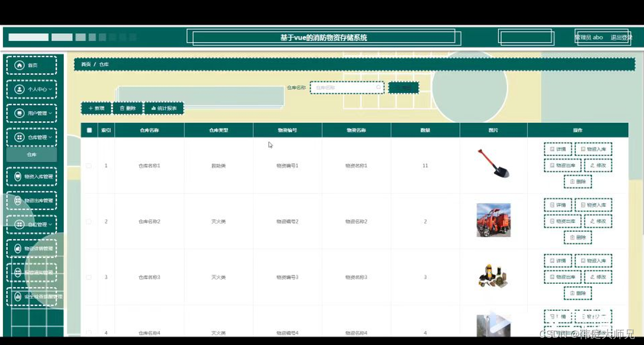This screenshot has width=644, height=345.
Task: Open the 统计报表 statistics report
Action: tap(164, 108)
